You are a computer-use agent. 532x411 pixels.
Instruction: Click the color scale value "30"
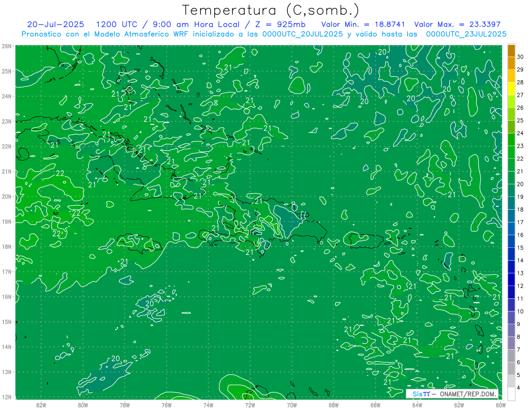coord(520,57)
